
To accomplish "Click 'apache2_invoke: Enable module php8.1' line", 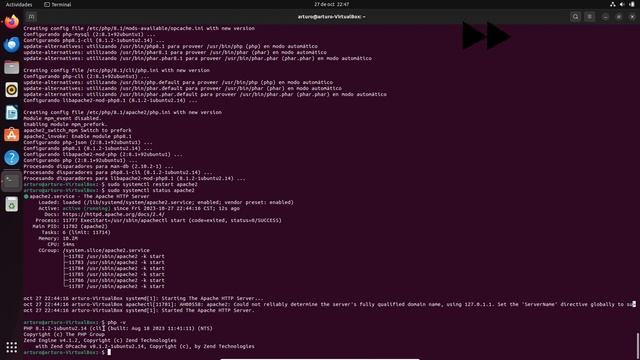I will click(78, 136).
